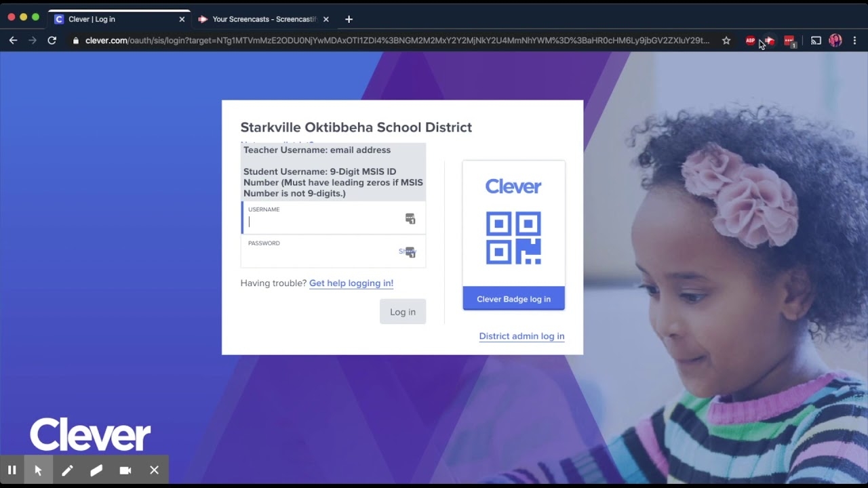This screenshot has width=868, height=488.
Task: Open the Chrome three-dot menu
Action: pyautogui.click(x=854, y=41)
